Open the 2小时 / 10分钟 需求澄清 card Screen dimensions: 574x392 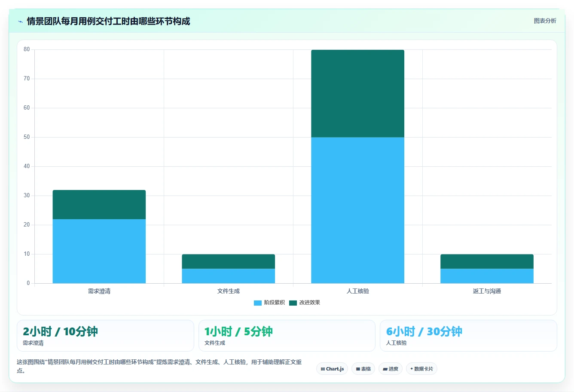[x=105, y=336]
